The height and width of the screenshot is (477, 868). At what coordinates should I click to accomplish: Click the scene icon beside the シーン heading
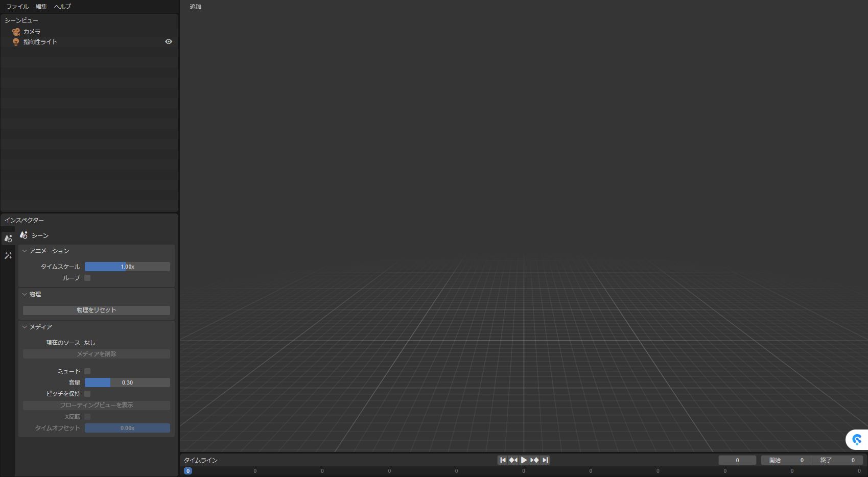tap(24, 235)
